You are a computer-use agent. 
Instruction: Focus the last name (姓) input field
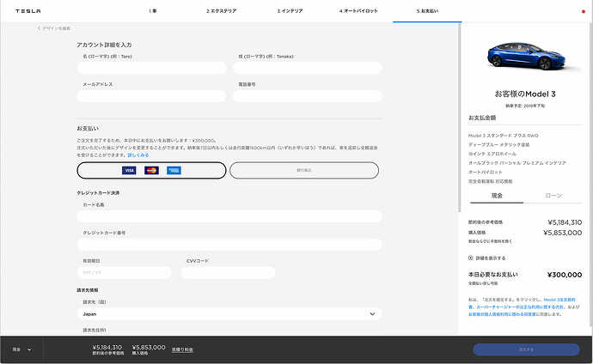point(307,68)
